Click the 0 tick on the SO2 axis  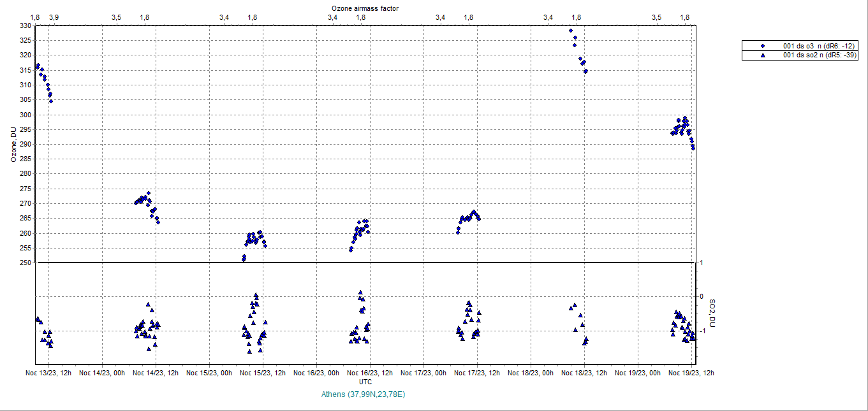pyautogui.click(x=702, y=296)
